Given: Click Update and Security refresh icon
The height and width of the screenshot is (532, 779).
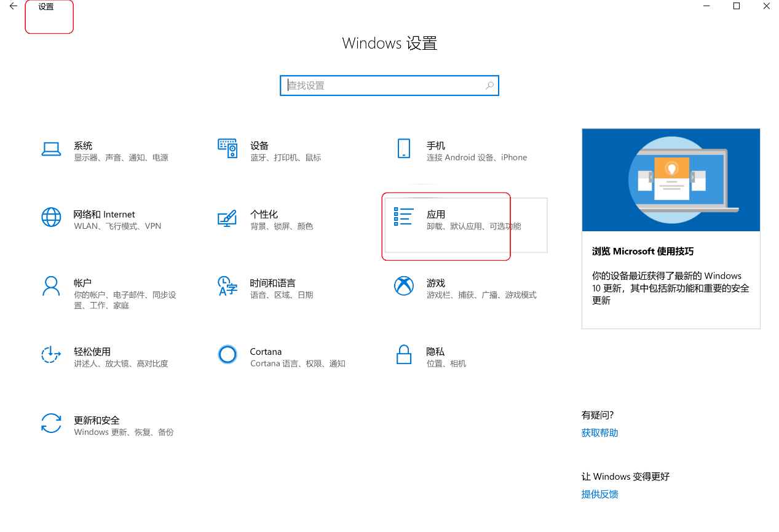Looking at the screenshot, I should tap(51, 423).
